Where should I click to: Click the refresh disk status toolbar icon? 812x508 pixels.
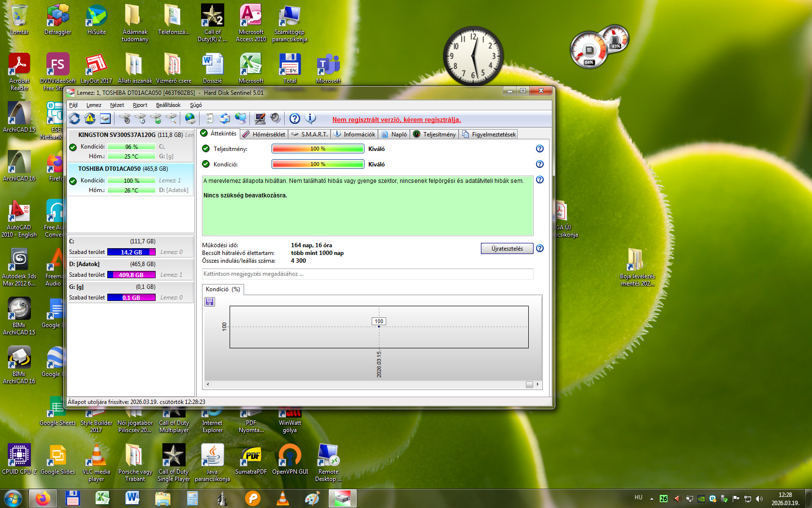(x=74, y=119)
